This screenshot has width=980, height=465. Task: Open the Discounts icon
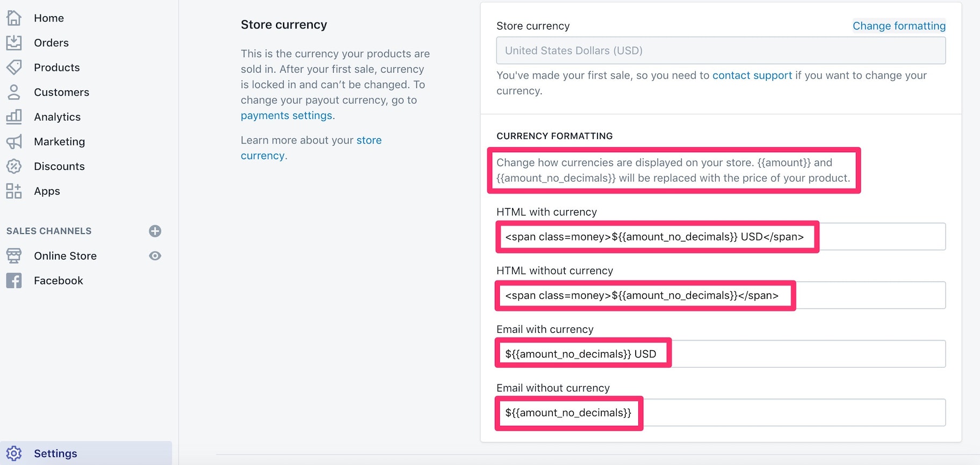[x=13, y=166]
